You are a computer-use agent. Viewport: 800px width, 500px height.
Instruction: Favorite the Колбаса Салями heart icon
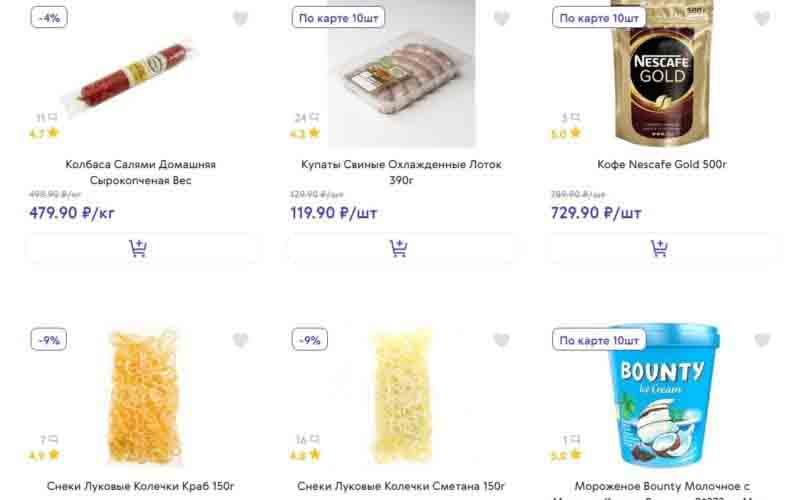241,19
